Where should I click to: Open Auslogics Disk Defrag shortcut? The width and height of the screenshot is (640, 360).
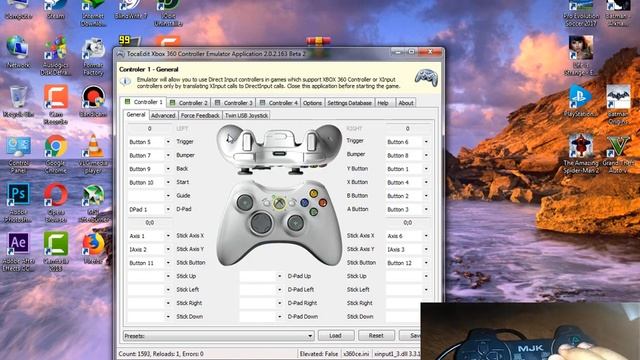coord(56,56)
